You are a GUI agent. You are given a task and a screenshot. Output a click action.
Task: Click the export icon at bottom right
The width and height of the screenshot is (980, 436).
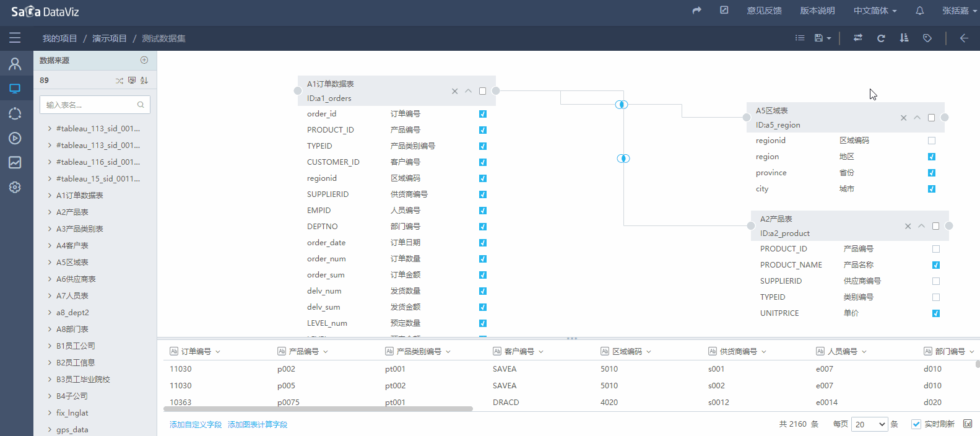pyautogui.click(x=968, y=424)
